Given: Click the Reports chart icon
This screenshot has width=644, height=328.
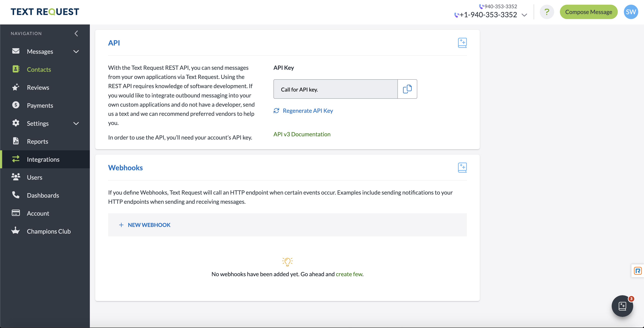Looking at the screenshot, I should pos(16,141).
